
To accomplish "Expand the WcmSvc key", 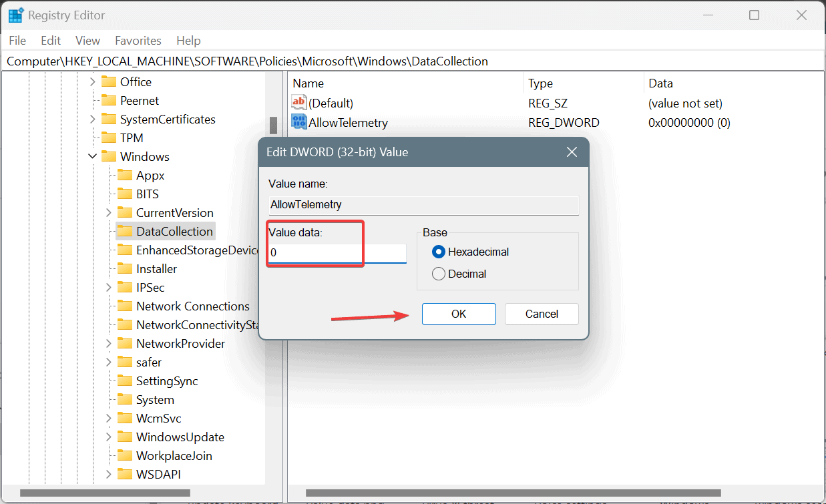I will [108, 418].
